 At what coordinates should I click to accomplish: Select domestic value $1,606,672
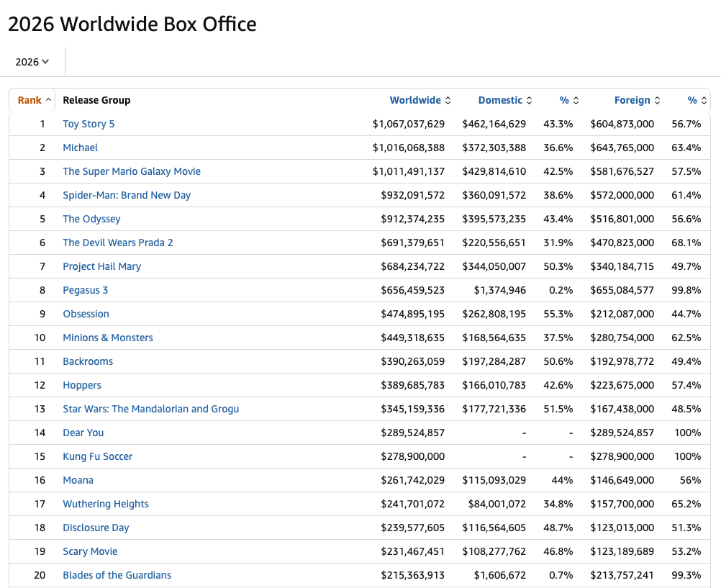coord(500,575)
